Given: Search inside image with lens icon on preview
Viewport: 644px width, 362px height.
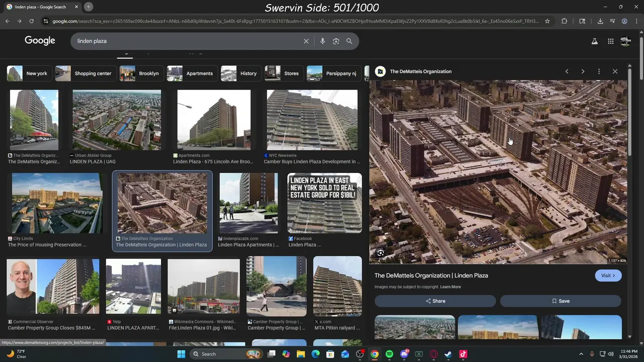Looking at the screenshot, I should click(380, 253).
